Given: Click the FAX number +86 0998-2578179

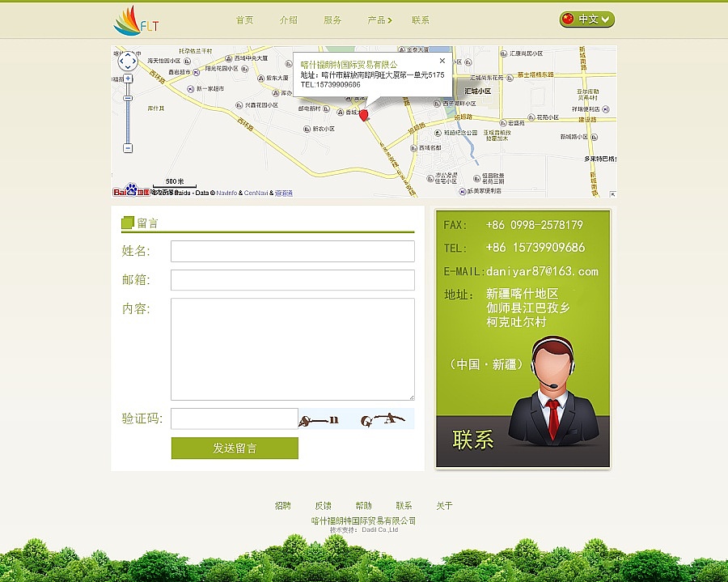Looking at the screenshot, I should (x=535, y=225).
